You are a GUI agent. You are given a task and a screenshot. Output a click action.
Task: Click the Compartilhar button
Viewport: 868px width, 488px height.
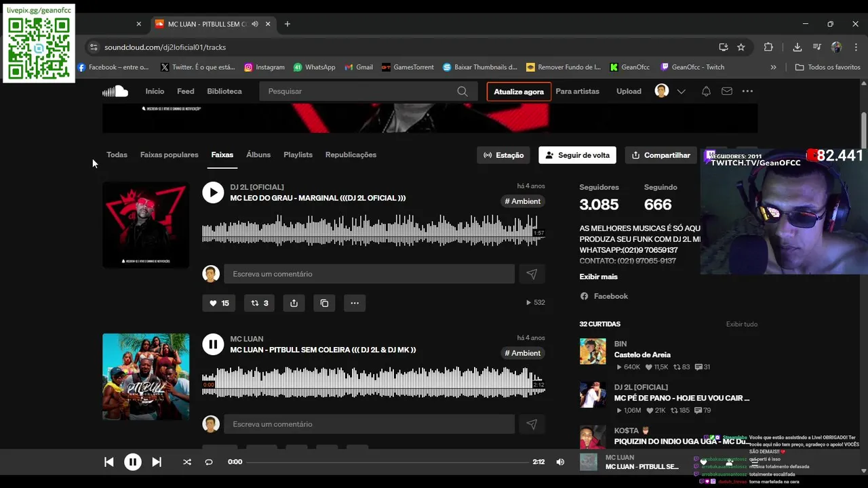[x=661, y=155]
